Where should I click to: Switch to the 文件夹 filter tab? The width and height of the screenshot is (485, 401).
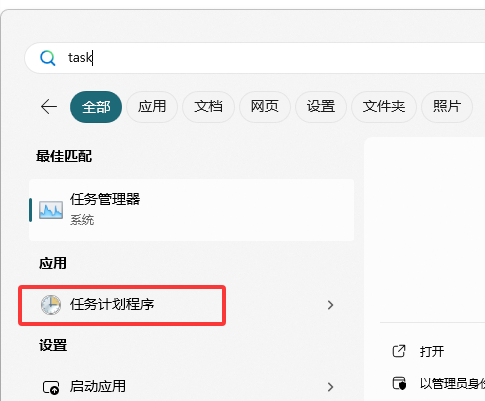384,107
